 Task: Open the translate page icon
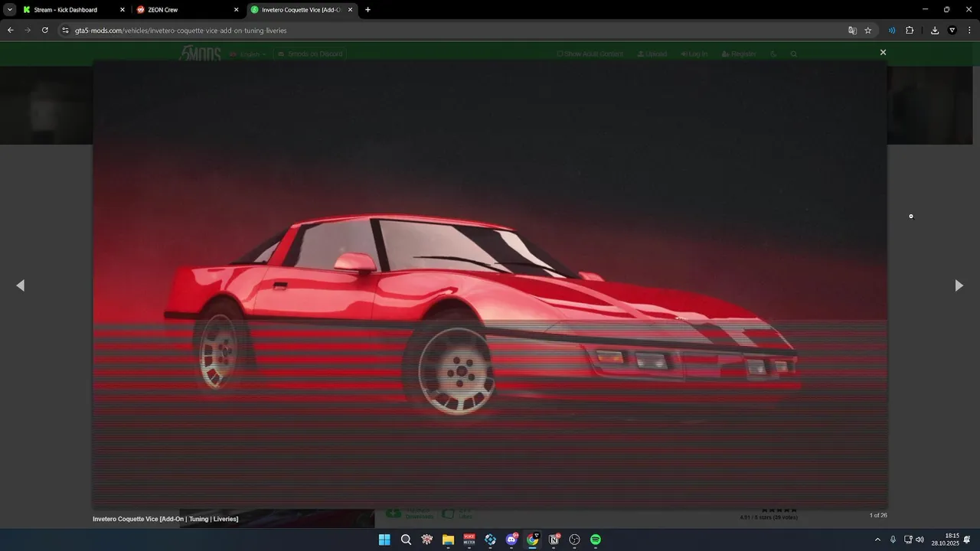(852, 31)
